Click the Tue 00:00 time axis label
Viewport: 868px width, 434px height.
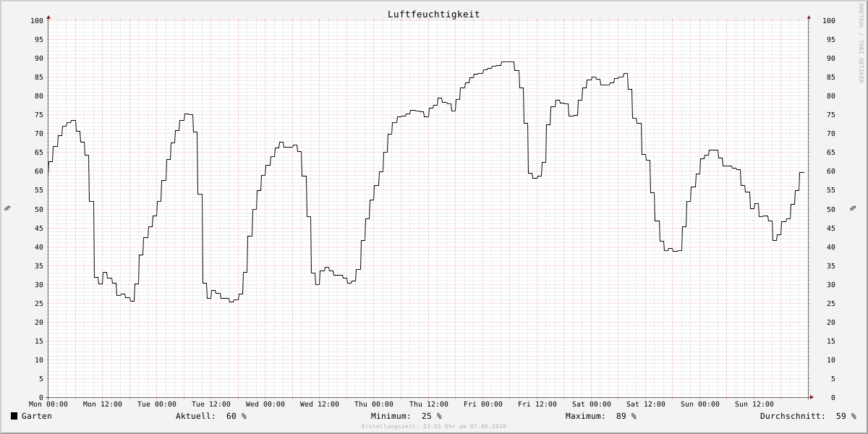(x=157, y=404)
